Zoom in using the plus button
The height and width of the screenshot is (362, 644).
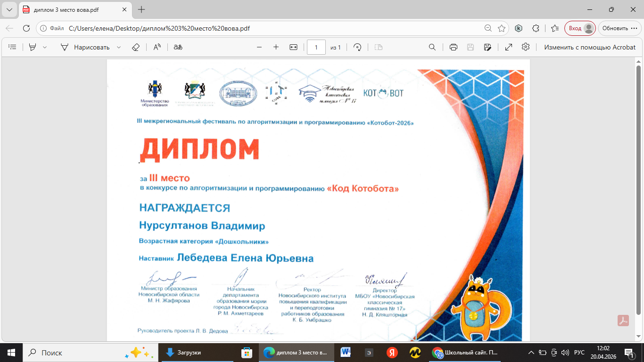[276, 47]
